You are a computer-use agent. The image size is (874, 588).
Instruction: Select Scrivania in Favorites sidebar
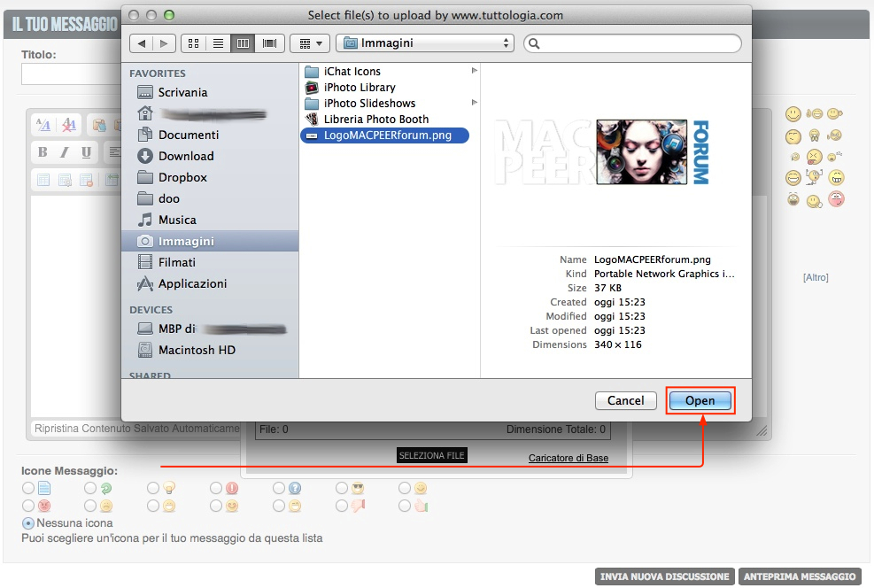point(210,92)
